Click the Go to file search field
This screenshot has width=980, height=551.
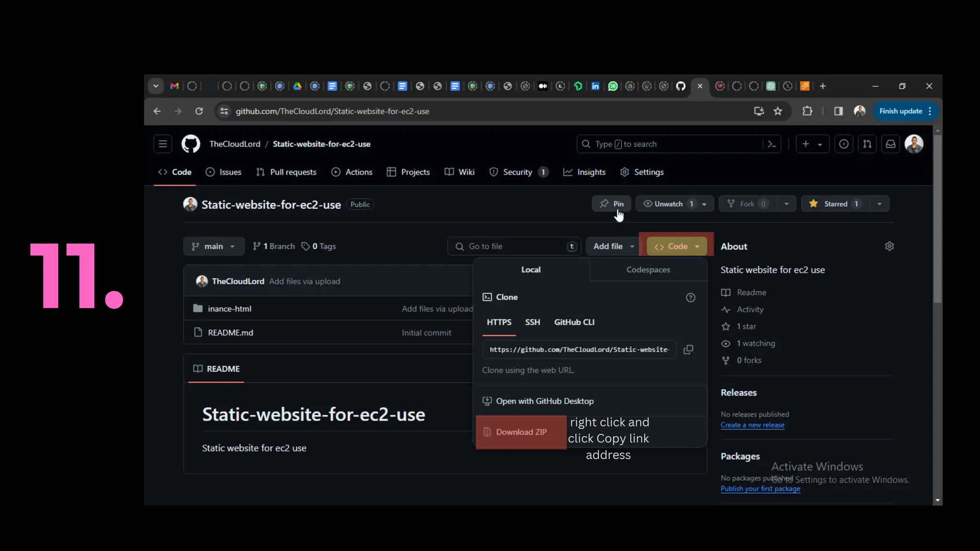coord(514,246)
